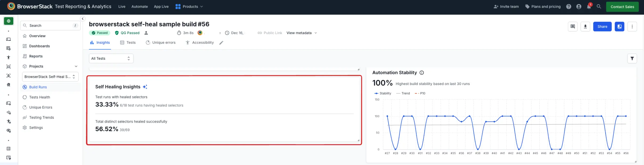Switch to the Unique errors tab

pos(161,42)
